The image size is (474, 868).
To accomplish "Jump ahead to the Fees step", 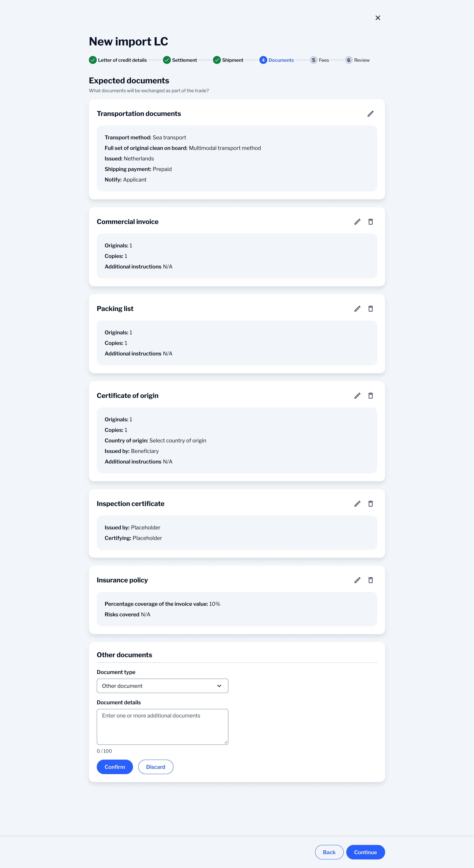I will (x=319, y=60).
